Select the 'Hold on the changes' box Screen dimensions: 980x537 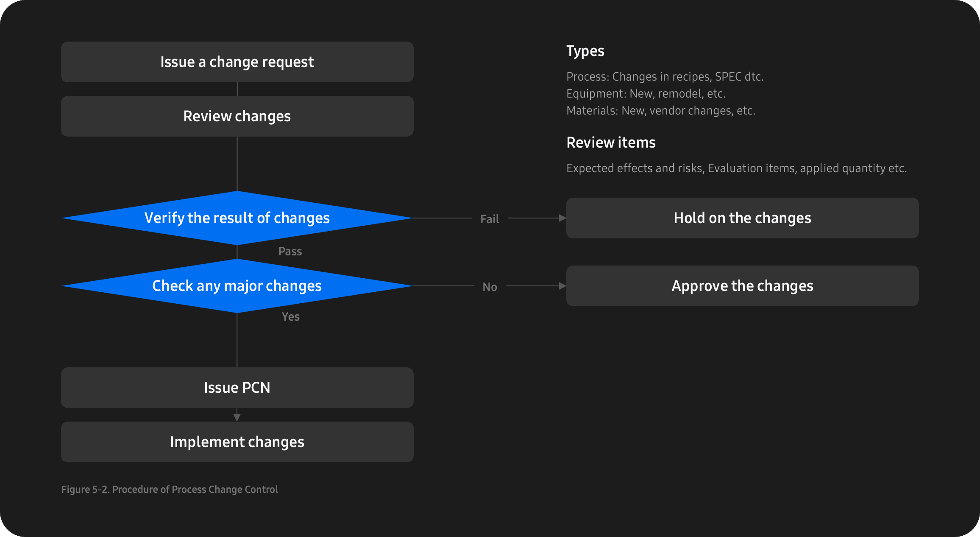coord(742,218)
